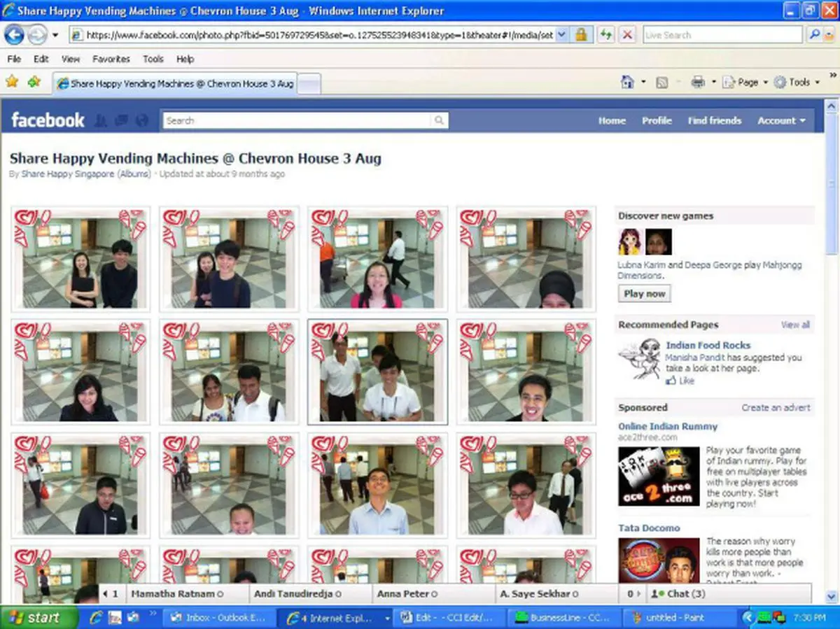Open recent pages dropdown beside Forward button
Screen dimensions: 840x629
(x=55, y=35)
